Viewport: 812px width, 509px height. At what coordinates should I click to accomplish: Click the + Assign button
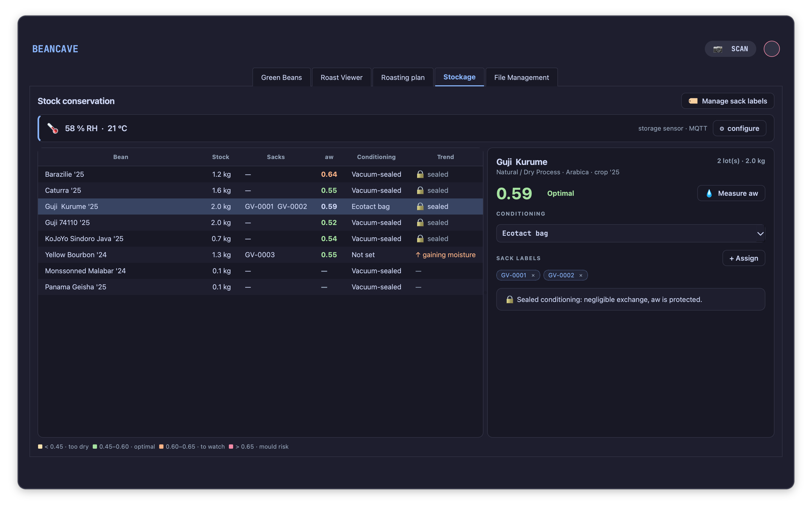coord(744,258)
